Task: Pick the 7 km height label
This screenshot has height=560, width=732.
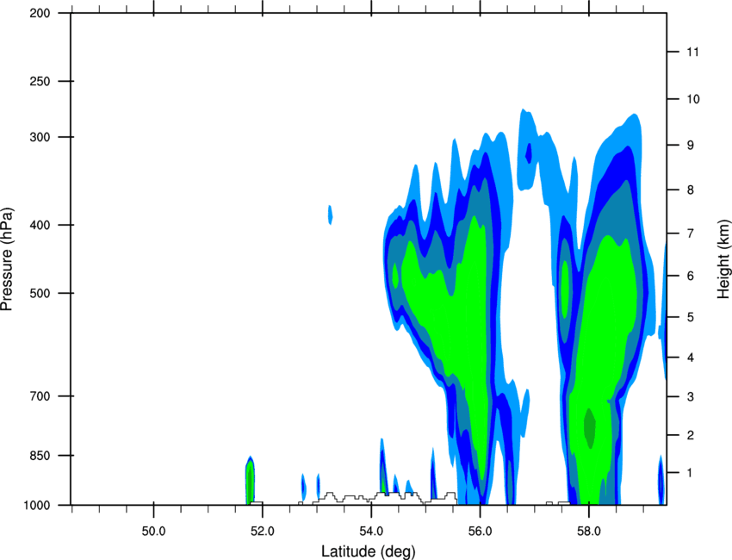Action: 691,233
